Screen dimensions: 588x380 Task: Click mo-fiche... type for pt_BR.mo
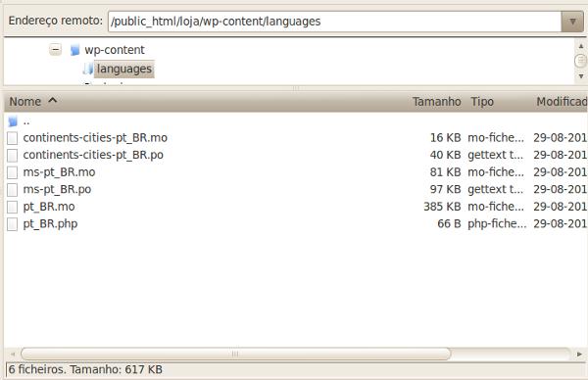[496, 207]
